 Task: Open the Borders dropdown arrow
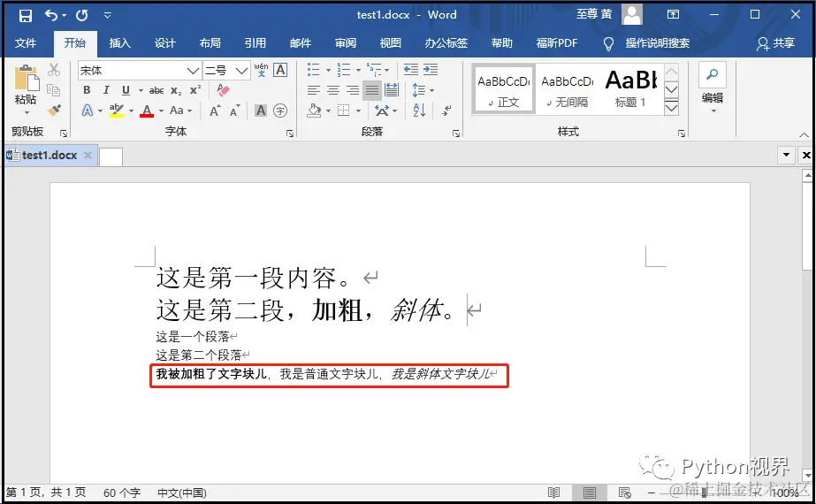pyautogui.click(x=359, y=111)
